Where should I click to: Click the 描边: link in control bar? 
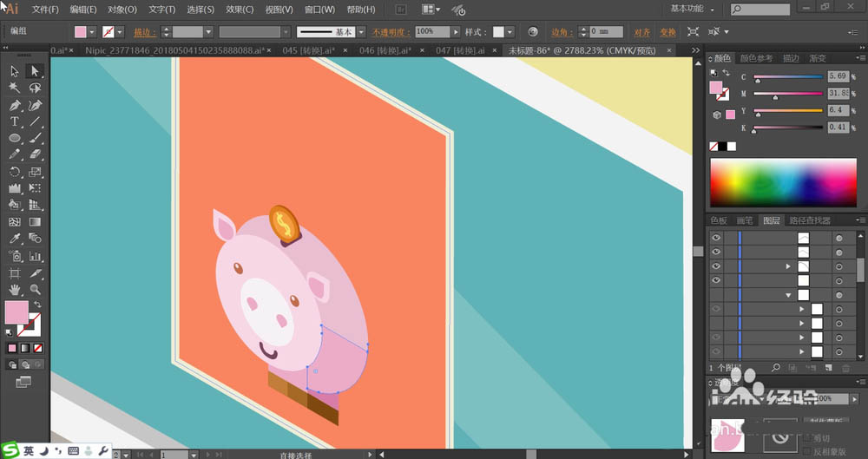tap(144, 32)
